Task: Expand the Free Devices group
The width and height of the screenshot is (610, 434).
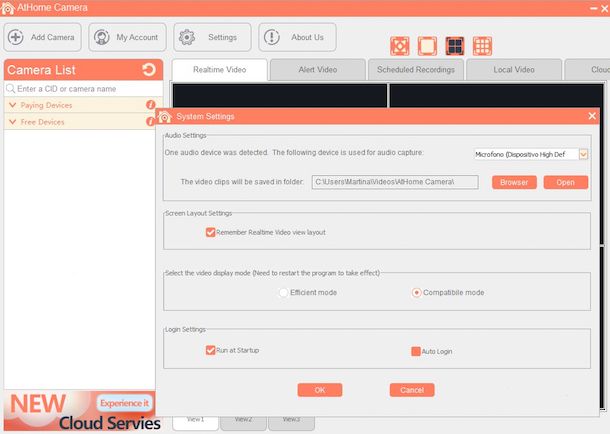Action: click(12, 122)
